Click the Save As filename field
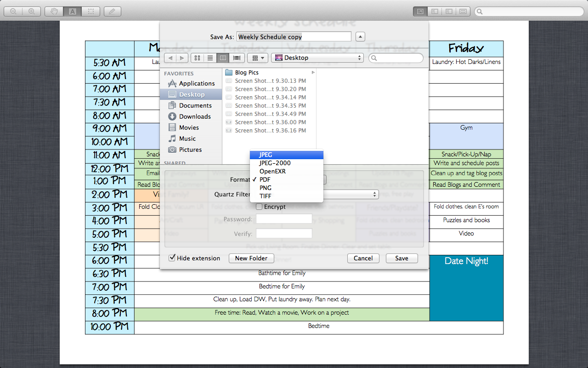 294,37
